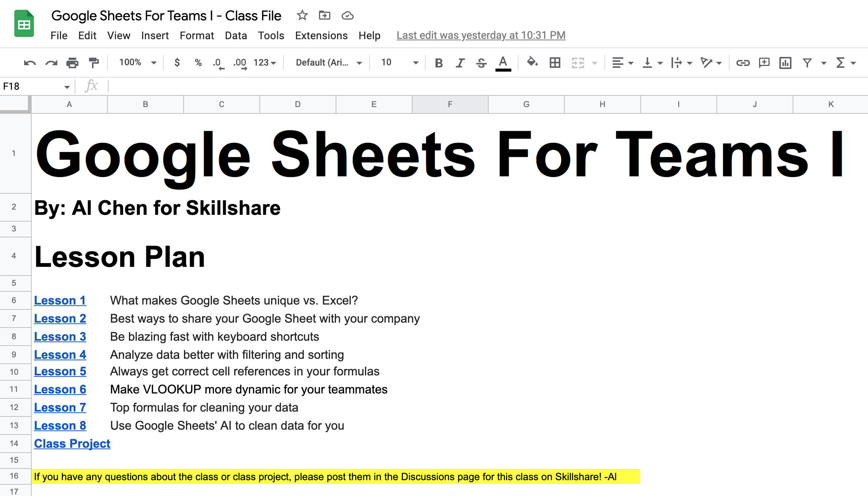Open the more number formats dropdown
Viewport: 868px width, 496px height.
pyautogui.click(x=265, y=63)
